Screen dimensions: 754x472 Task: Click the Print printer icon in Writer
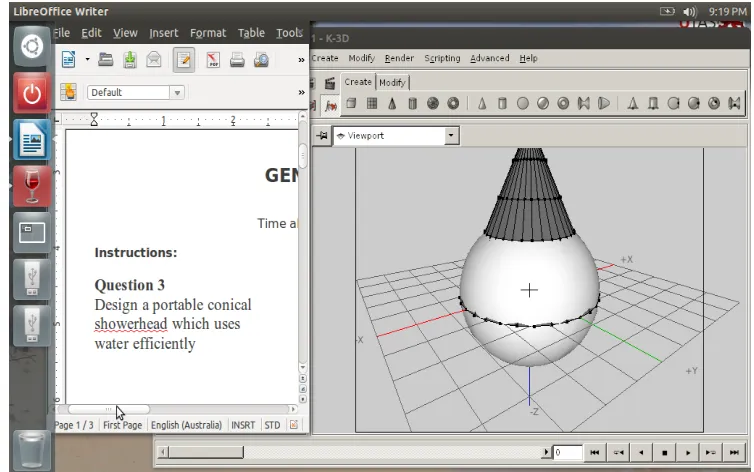point(237,60)
